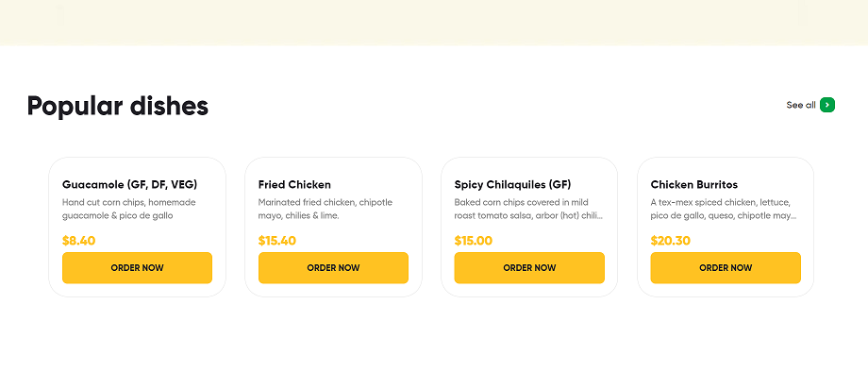This screenshot has width=868, height=372.
Task: Select the Chicken Burritos dish title
Action: coord(694,184)
